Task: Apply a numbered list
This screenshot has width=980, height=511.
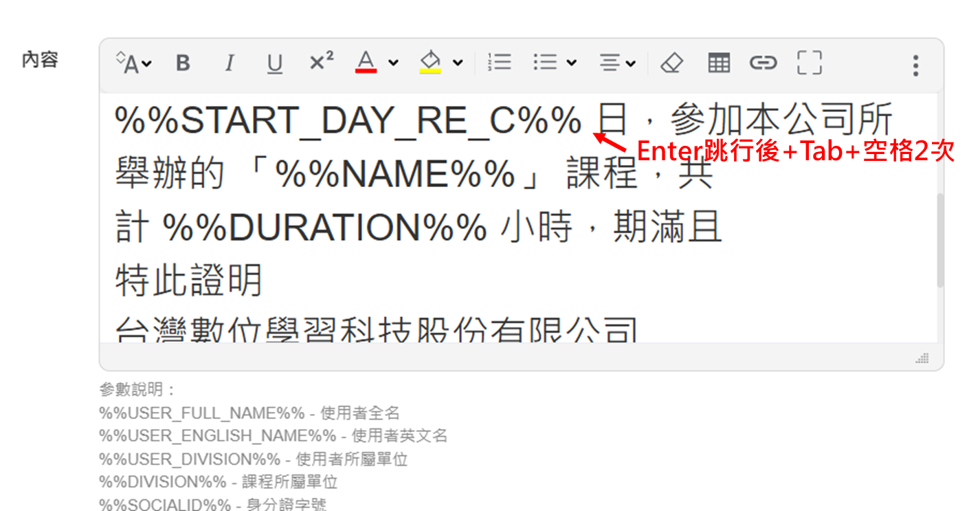Action: 500,63
